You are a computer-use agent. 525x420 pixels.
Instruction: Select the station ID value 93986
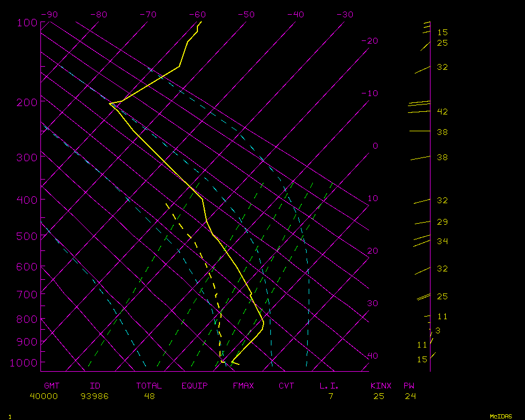[x=94, y=396]
